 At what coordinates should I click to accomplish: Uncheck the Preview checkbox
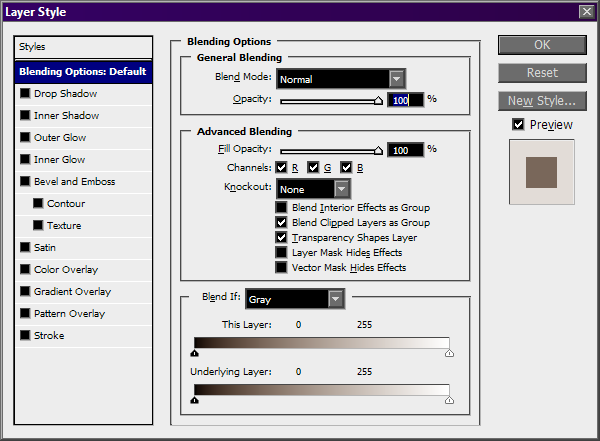518,125
